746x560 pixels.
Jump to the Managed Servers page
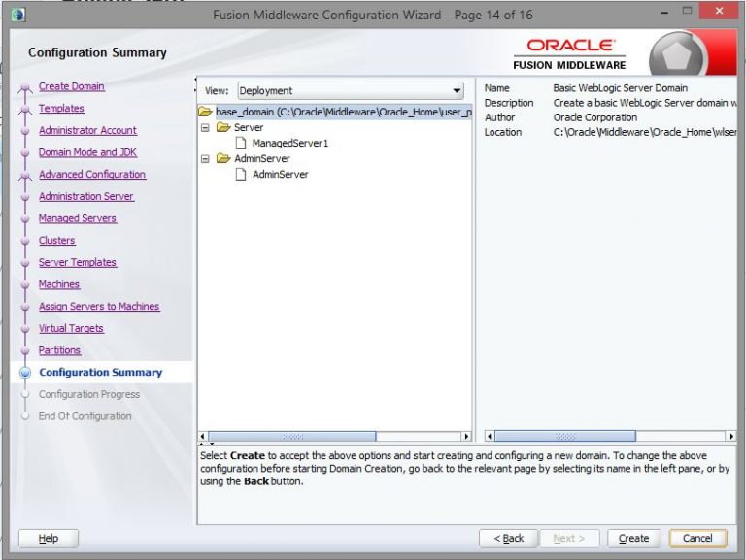click(x=77, y=218)
